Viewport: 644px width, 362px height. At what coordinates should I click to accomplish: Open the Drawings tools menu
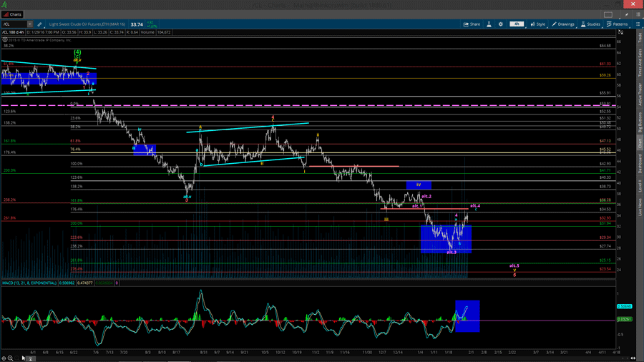[563, 24]
